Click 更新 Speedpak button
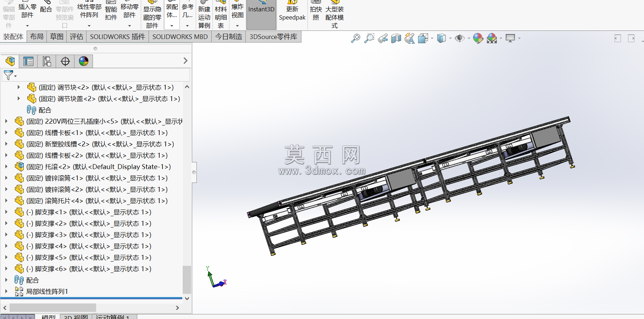Image resolution: width=644 pixels, height=319 pixels. pos(292,13)
